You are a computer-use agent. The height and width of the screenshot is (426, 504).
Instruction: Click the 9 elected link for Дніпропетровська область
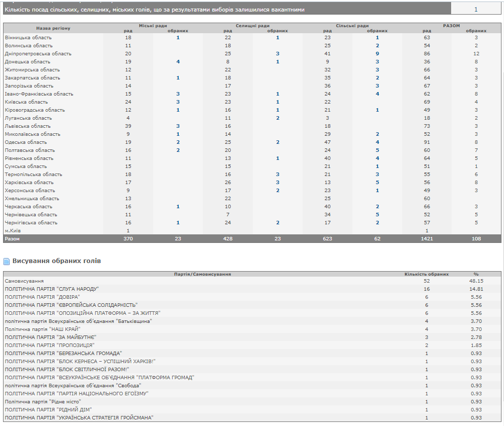(377, 54)
